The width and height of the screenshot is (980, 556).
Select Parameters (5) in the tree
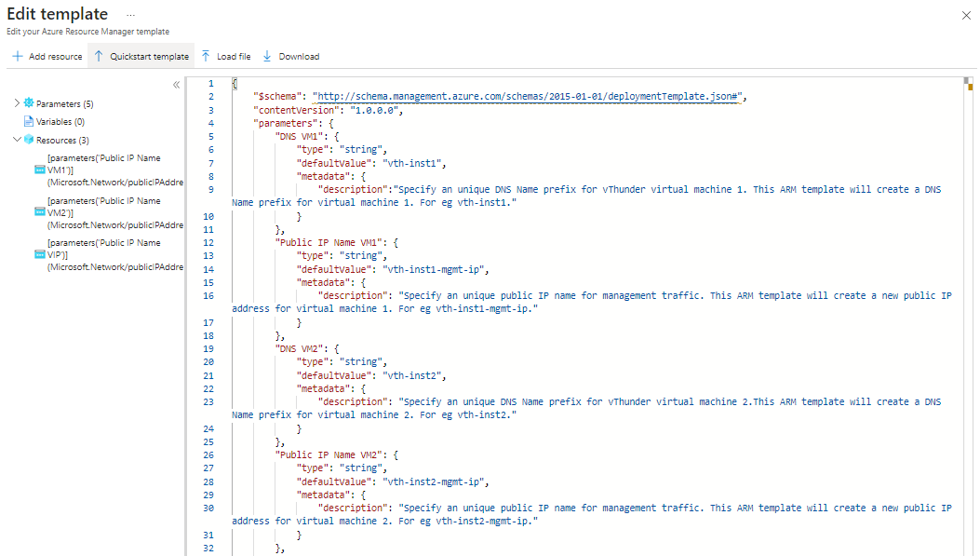(64, 103)
